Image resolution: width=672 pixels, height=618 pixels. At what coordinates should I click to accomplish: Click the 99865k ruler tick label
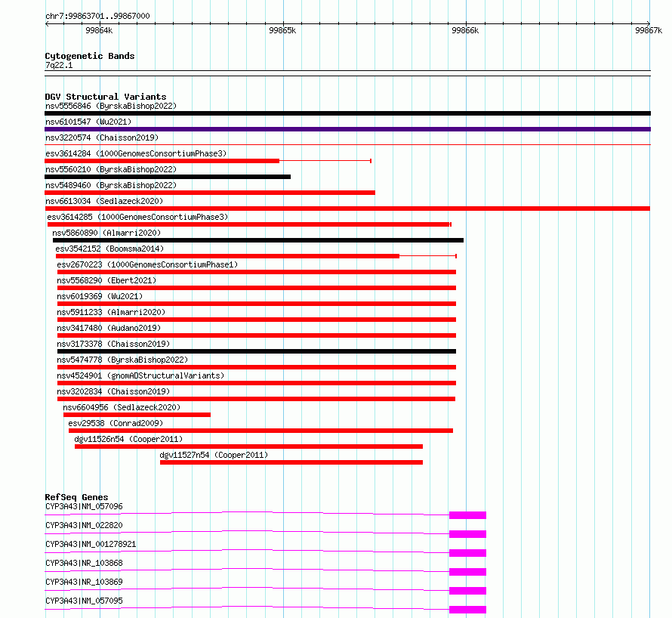282,30
